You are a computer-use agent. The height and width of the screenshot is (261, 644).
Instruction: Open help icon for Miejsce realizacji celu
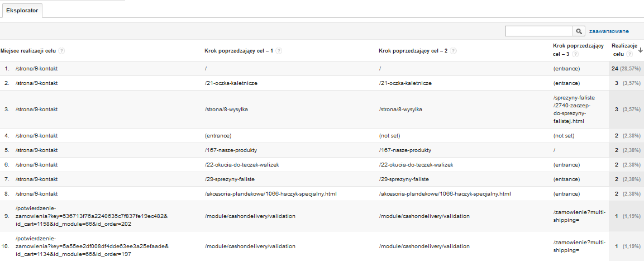(61, 51)
